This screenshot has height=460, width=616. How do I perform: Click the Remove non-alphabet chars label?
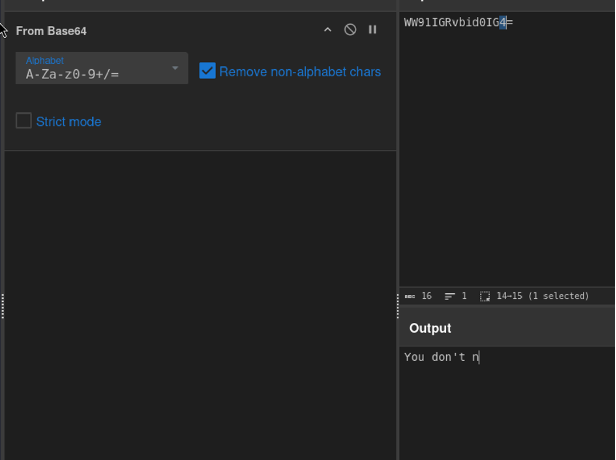(x=300, y=71)
